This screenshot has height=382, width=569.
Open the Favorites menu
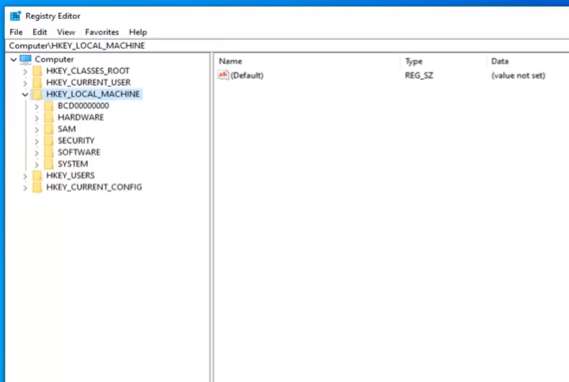pyautogui.click(x=102, y=32)
